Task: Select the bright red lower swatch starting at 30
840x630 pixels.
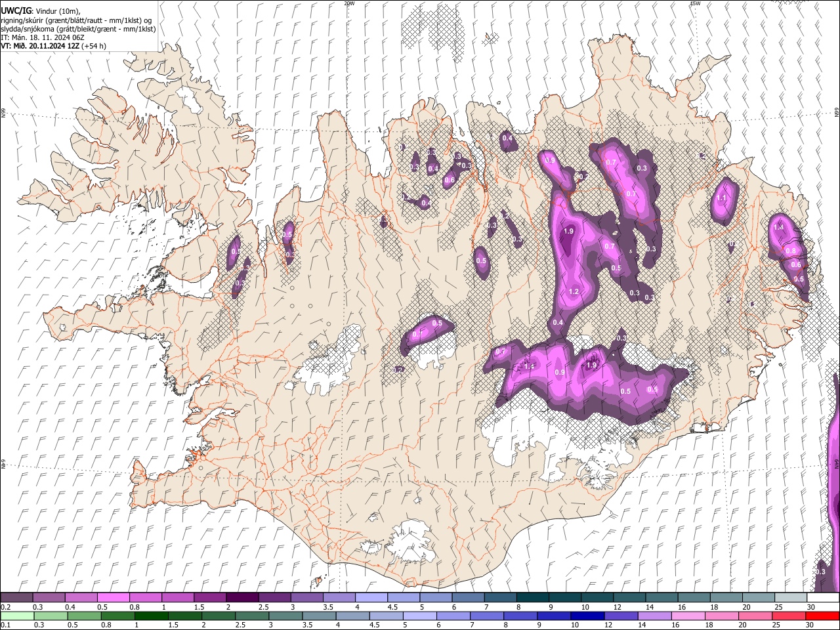Action: tap(822, 616)
